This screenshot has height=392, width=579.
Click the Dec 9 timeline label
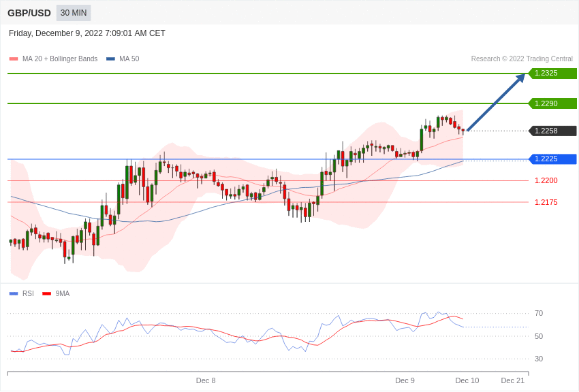click(x=405, y=380)
